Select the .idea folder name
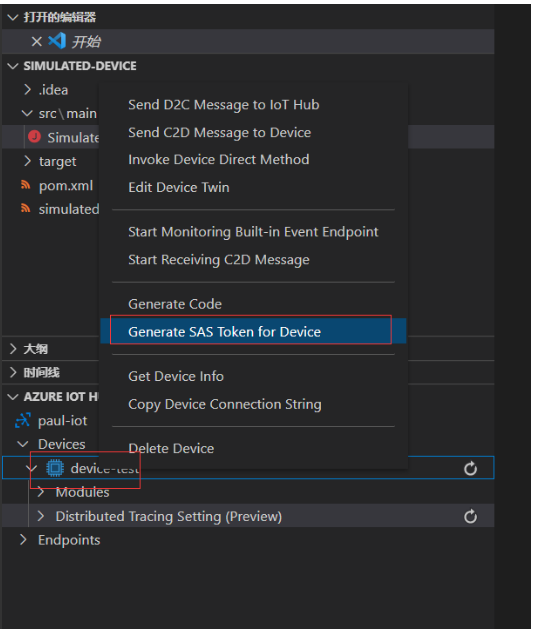553x630 pixels. [x=53, y=90]
